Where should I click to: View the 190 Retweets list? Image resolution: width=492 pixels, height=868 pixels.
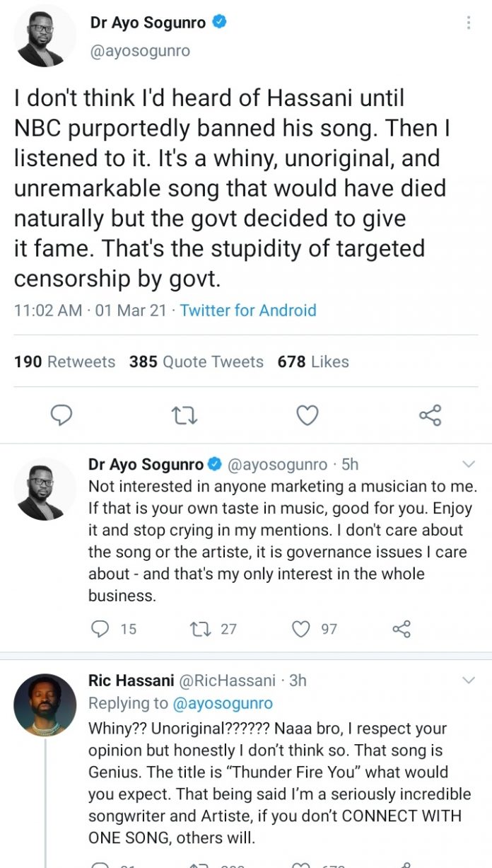click(x=64, y=361)
